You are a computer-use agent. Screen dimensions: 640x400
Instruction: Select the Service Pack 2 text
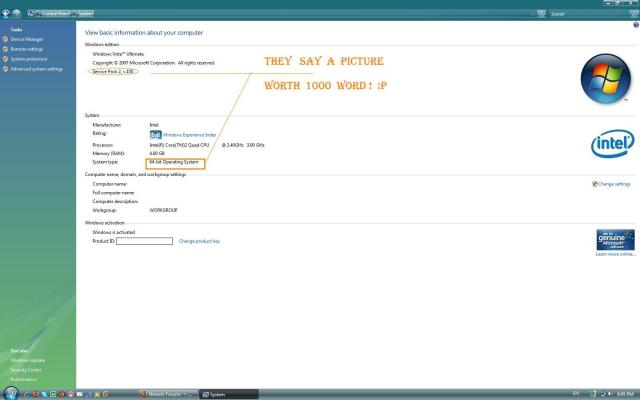tap(113, 71)
